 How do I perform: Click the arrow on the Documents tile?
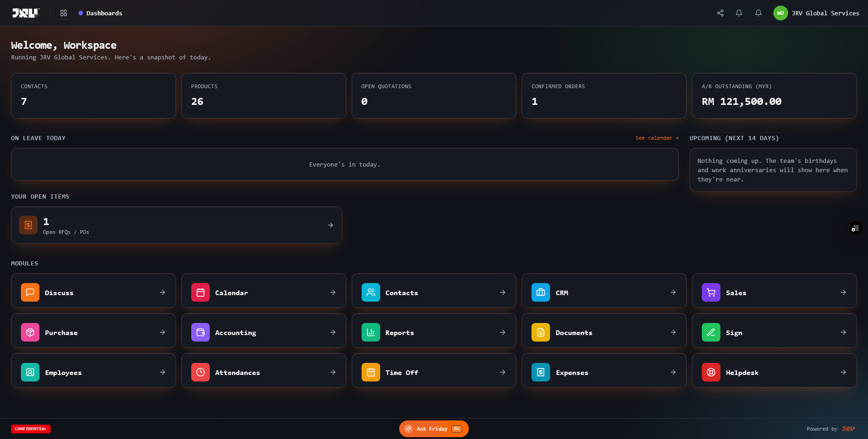[x=673, y=332]
